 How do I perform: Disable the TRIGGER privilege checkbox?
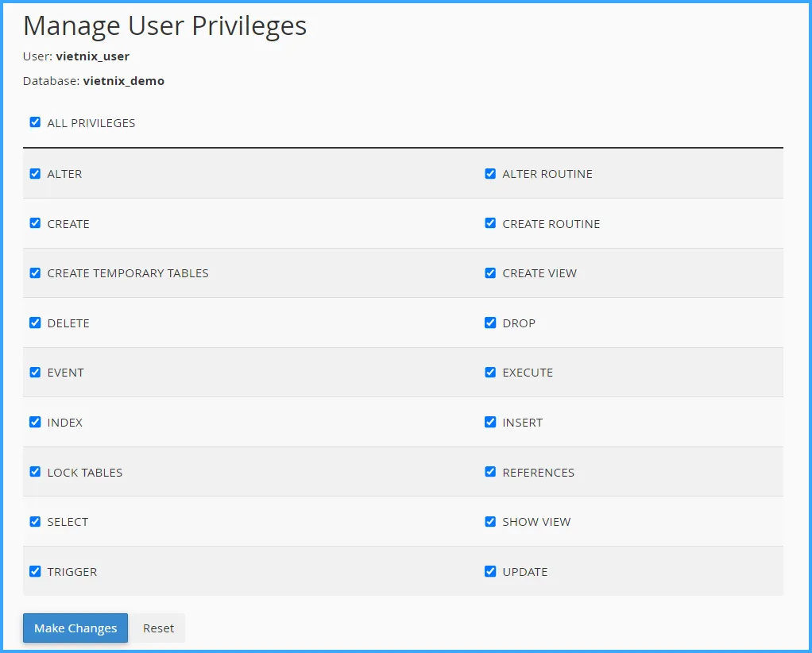click(x=35, y=571)
